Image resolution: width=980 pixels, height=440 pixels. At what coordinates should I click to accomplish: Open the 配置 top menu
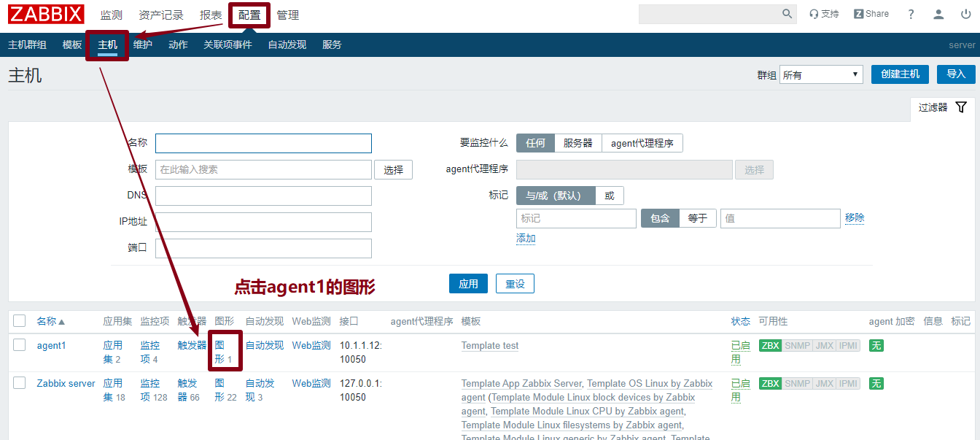click(x=249, y=15)
